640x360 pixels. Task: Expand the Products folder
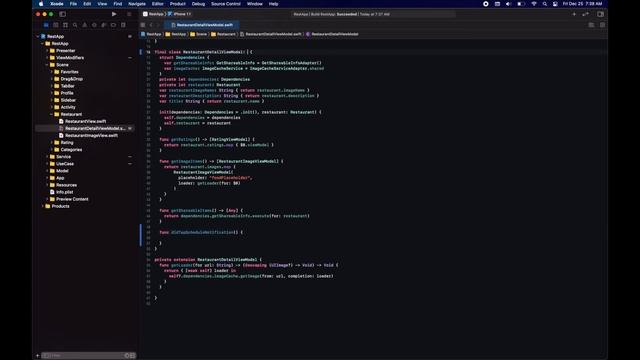click(x=43, y=206)
